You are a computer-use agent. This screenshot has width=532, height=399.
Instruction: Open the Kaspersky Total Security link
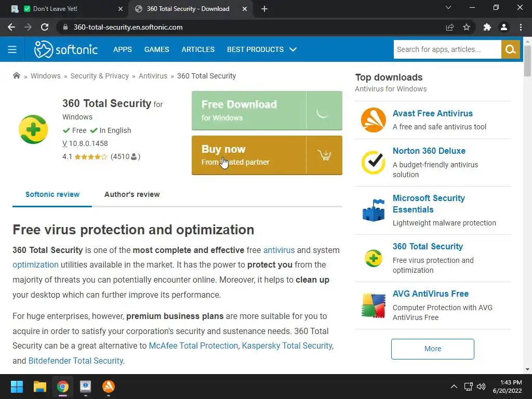287,345
